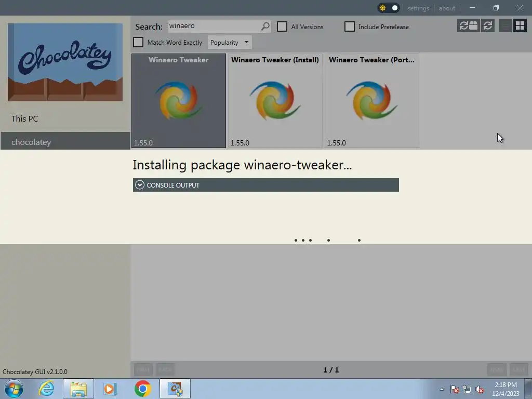The width and height of the screenshot is (532, 399).
Task: Check Match Word Exactly
Action: tap(138, 42)
